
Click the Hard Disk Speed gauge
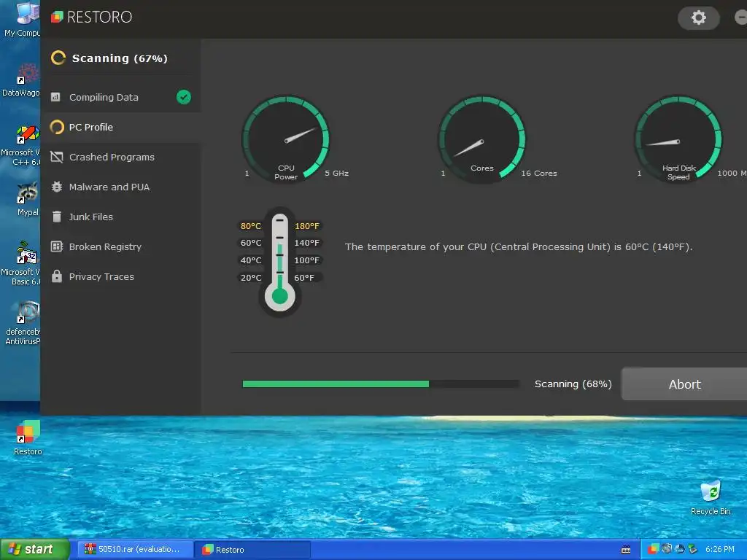click(678, 139)
